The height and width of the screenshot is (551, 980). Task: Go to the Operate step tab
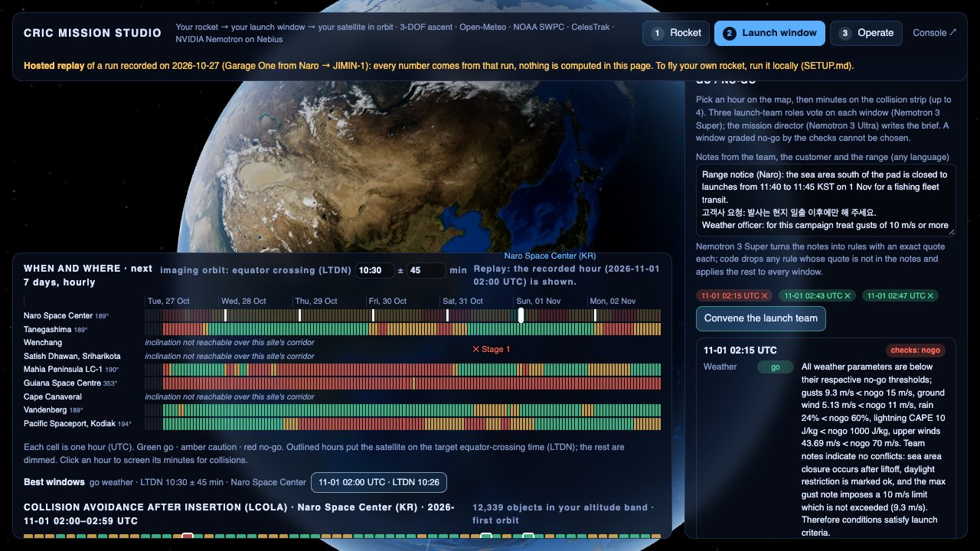click(866, 33)
